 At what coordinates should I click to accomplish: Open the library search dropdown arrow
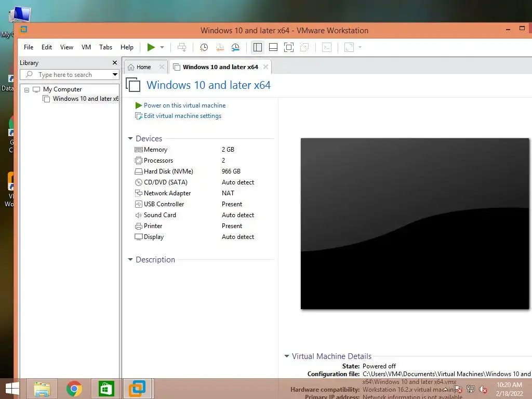pos(115,75)
